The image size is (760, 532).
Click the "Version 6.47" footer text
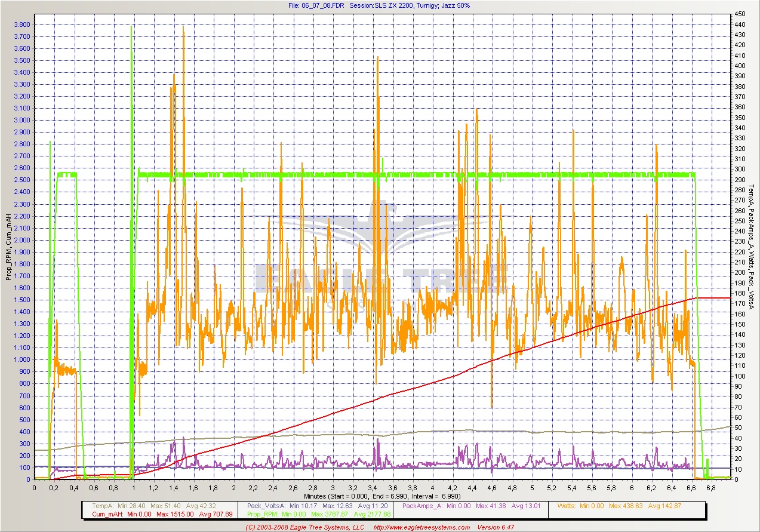click(495, 527)
